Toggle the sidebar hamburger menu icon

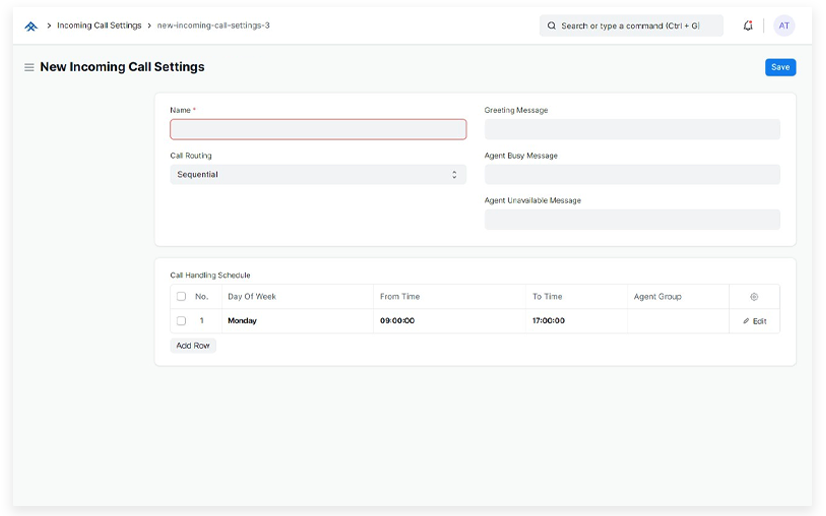click(29, 68)
